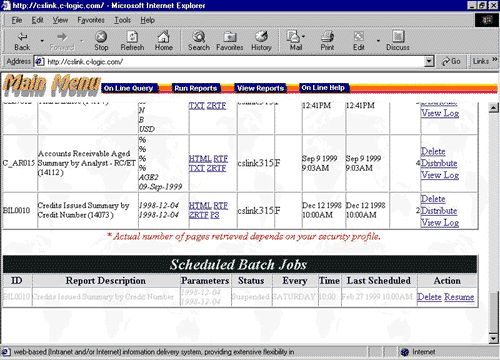This screenshot has width=500, height=360.
Task: Distribute the C_AR015 report
Action: (x=439, y=163)
